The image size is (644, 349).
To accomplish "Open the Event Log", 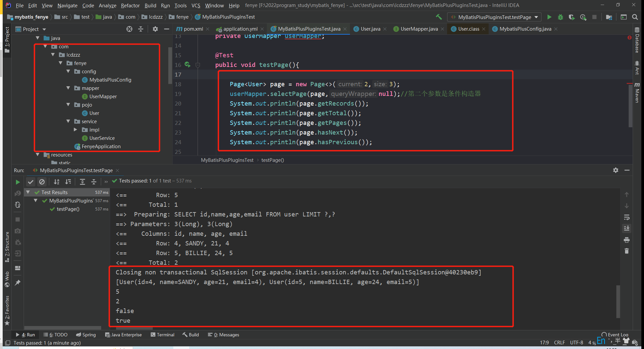I will point(615,335).
